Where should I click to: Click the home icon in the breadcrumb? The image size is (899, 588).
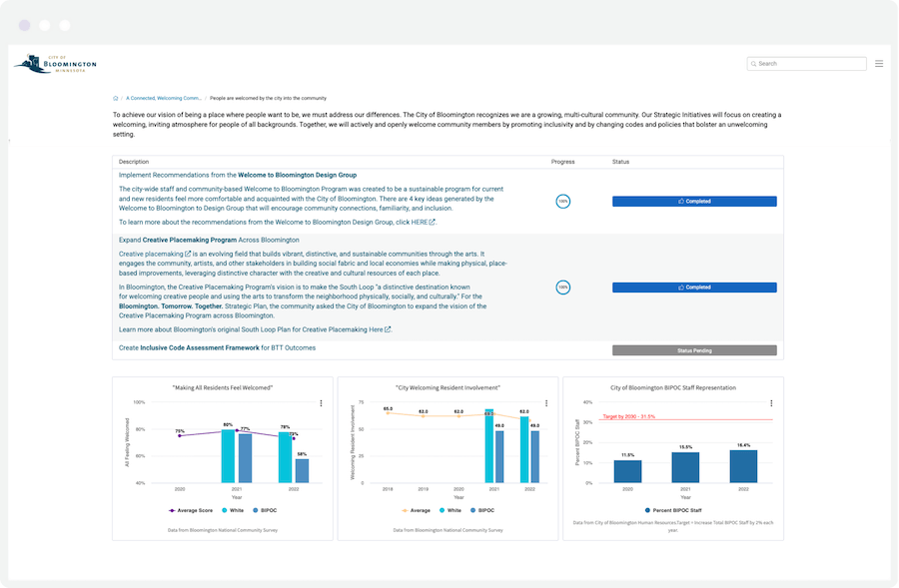[115, 98]
